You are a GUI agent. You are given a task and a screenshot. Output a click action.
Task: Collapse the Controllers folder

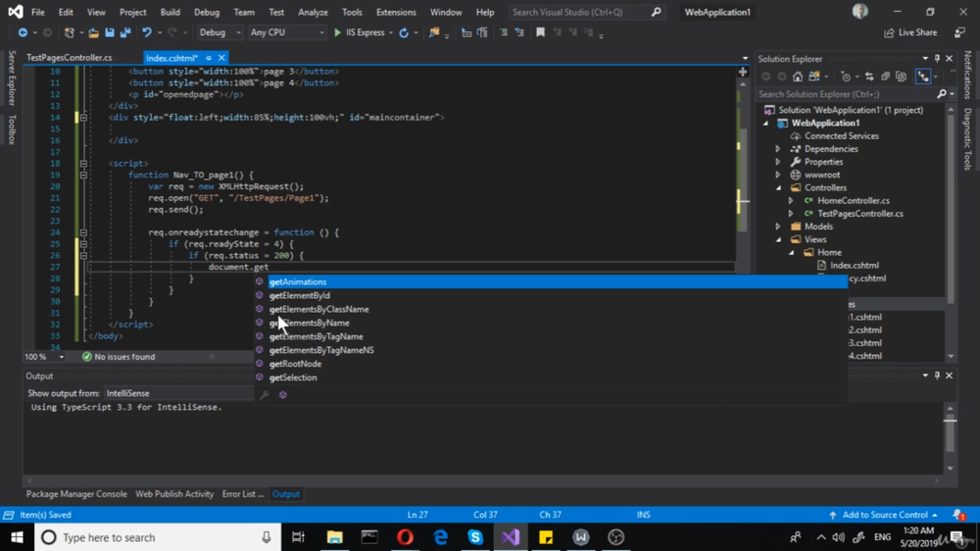coord(778,187)
